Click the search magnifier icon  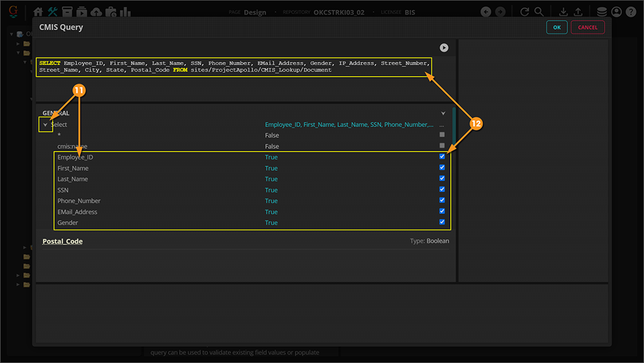[539, 12]
